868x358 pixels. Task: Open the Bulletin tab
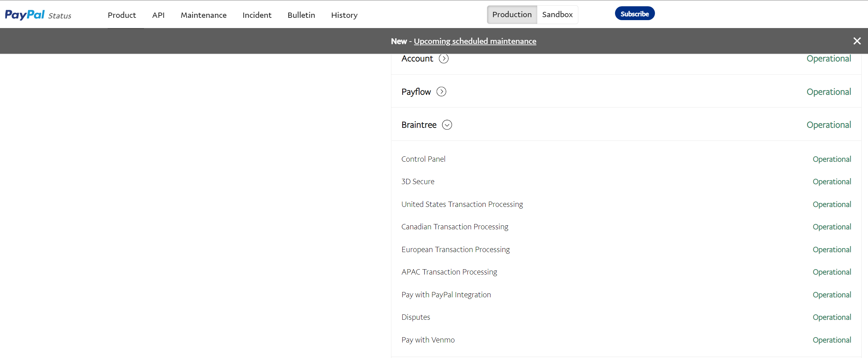[x=301, y=15]
